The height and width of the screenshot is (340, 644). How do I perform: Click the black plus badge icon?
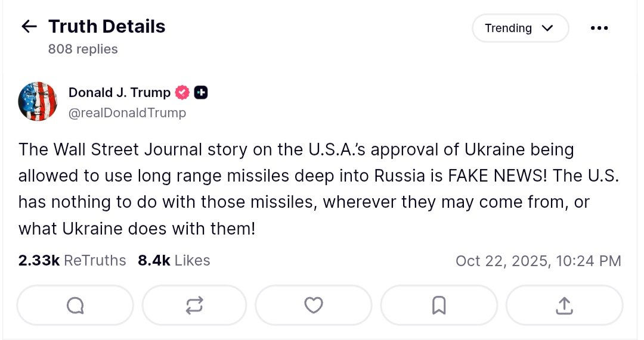coord(201,93)
